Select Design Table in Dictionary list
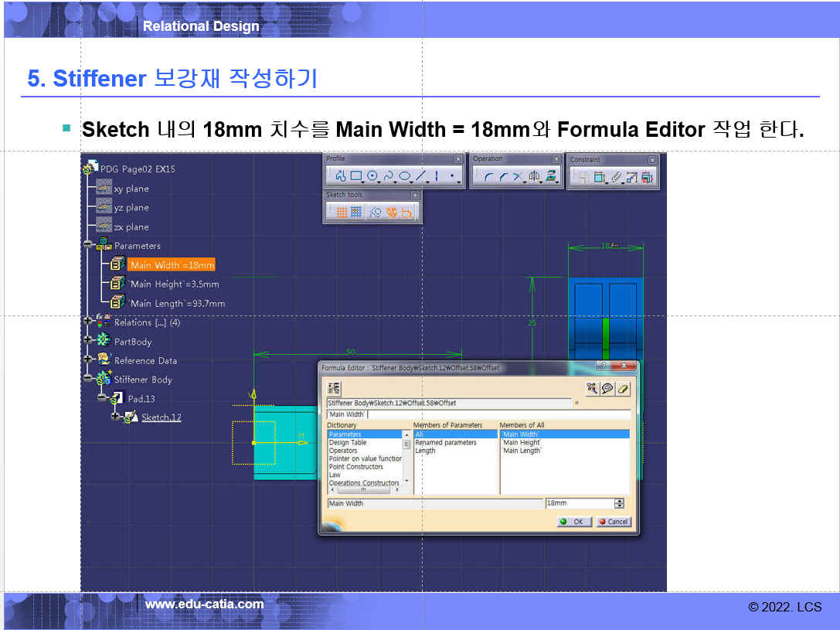 348,443
